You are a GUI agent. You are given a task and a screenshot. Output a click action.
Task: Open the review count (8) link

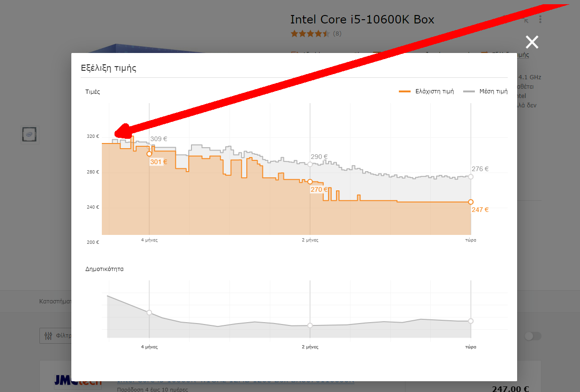(x=337, y=34)
